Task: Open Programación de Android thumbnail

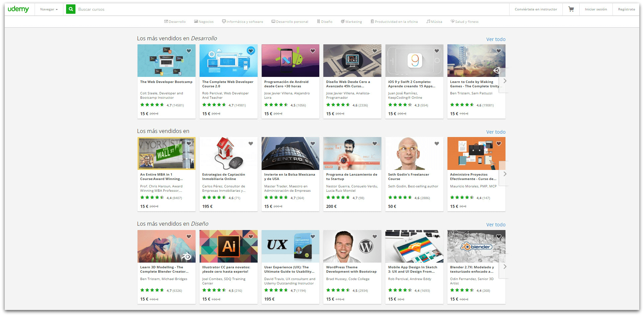Action: coord(290,61)
